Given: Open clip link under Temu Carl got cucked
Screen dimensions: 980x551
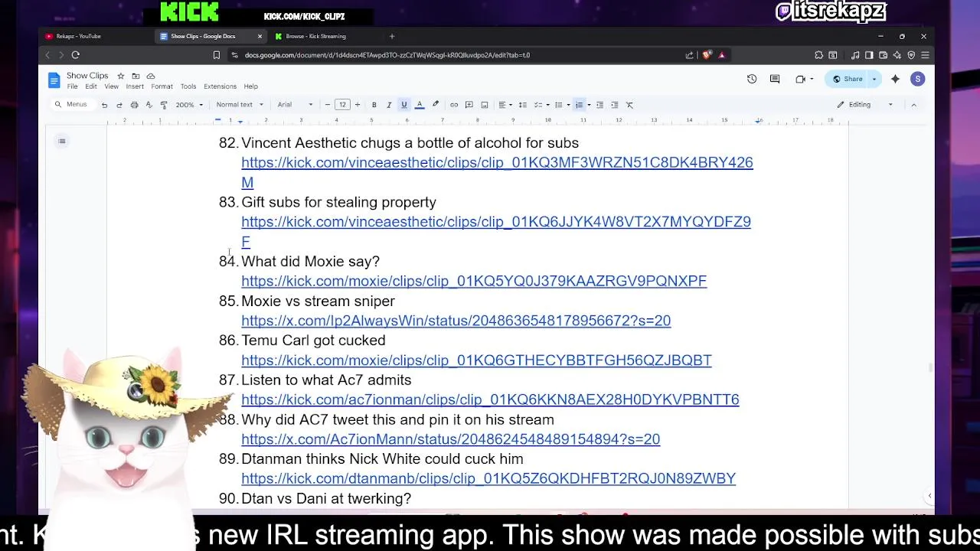Looking at the screenshot, I should (476, 360).
